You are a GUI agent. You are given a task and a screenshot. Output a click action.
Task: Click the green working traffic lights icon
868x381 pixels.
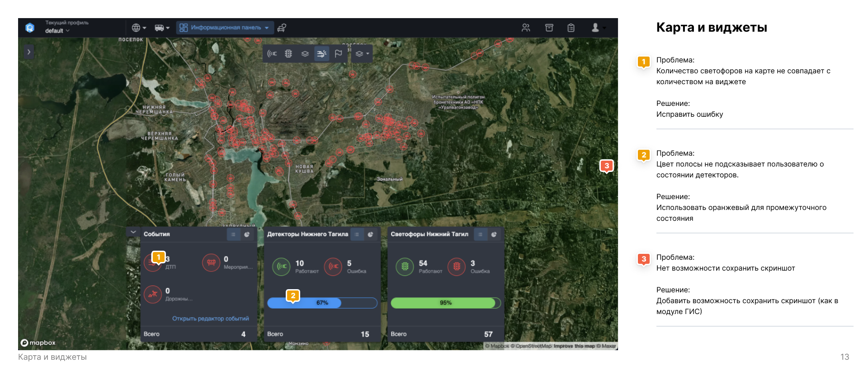[405, 267]
